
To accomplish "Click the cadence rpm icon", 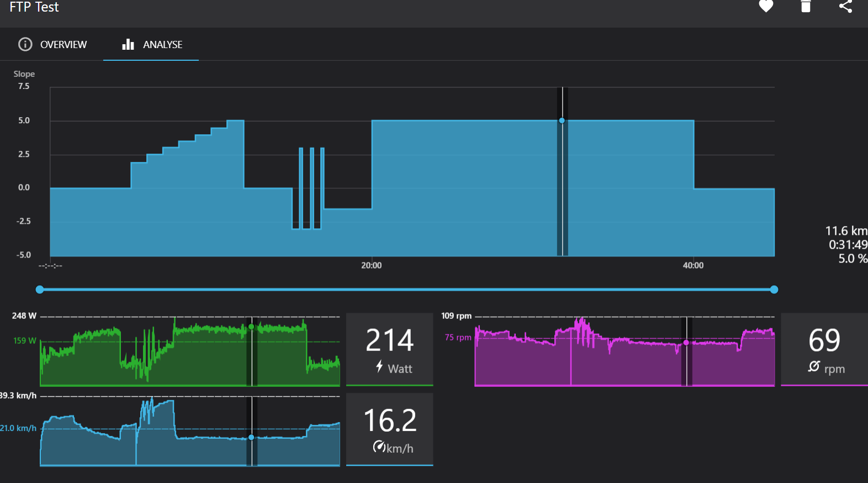I will (814, 366).
